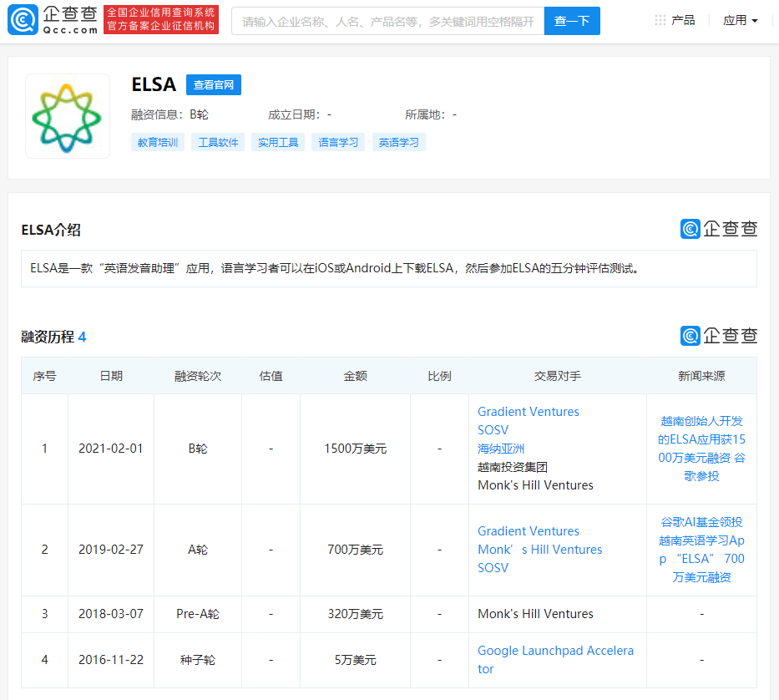Click the date cell 2021-02-01
Screen dimensions: 779x700
pyautogui.click(x=111, y=449)
